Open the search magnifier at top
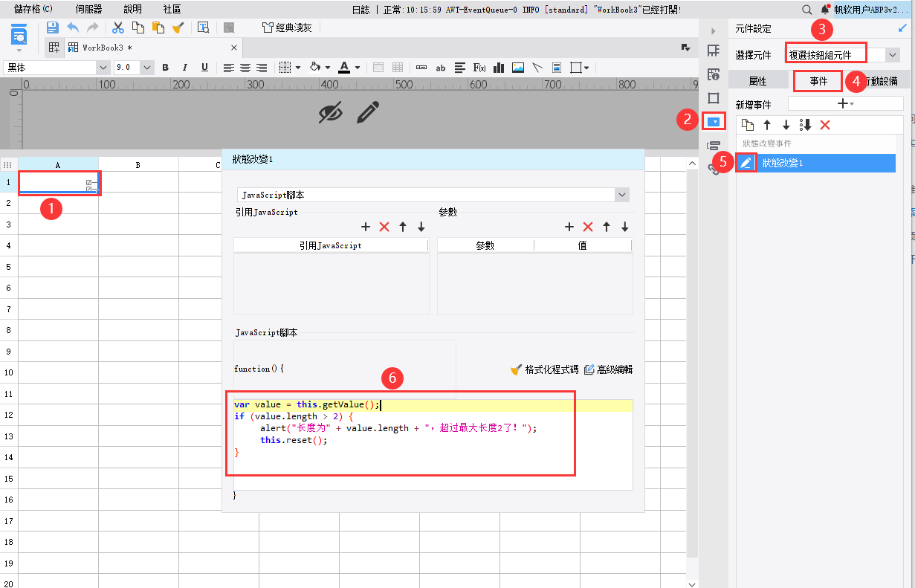The image size is (915, 588). pos(807,10)
